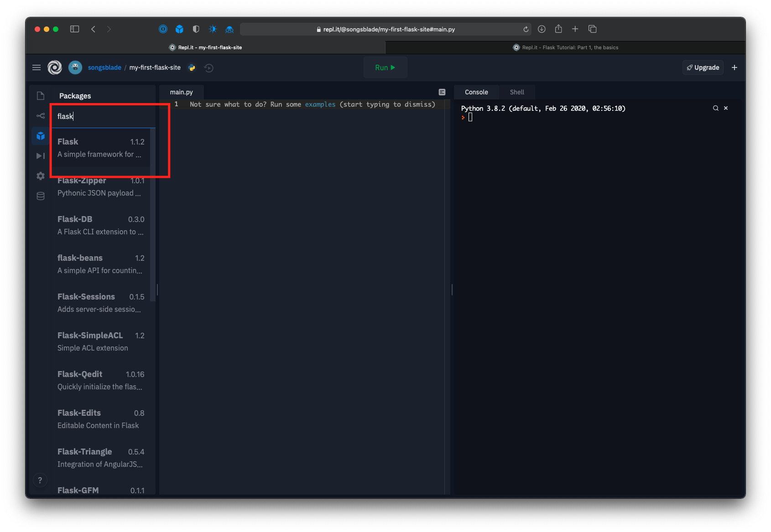Viewport: 771px width, 532px height.
Task: Click line 1 in the code editor
Action: 305,104
